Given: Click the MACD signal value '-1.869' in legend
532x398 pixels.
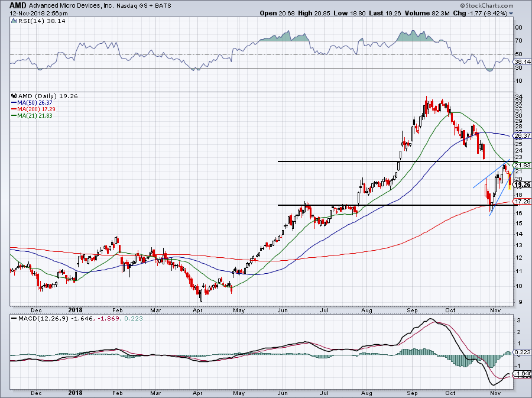Looking at the screenshot, I should [109, 319].
